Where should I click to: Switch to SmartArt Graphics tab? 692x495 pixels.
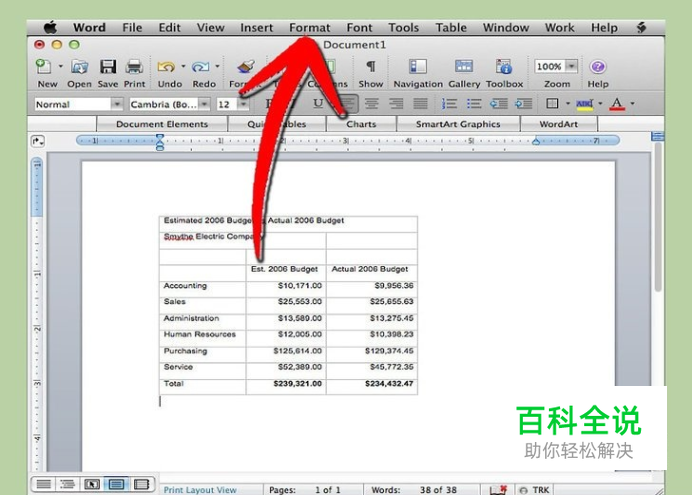pos(458,124)
